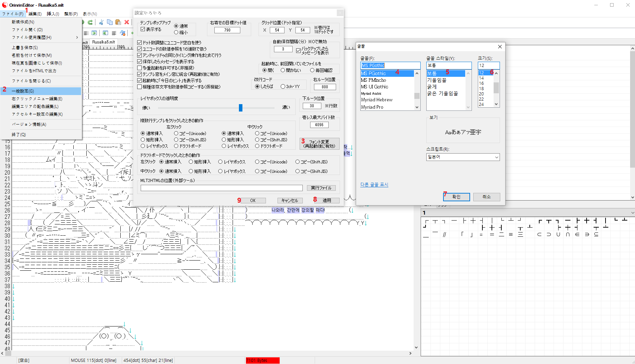Toggle the 多重起動を許可する checkbox
Image resolution: width=635 pixels, height=364 pixels.
(x=140, y=68)
